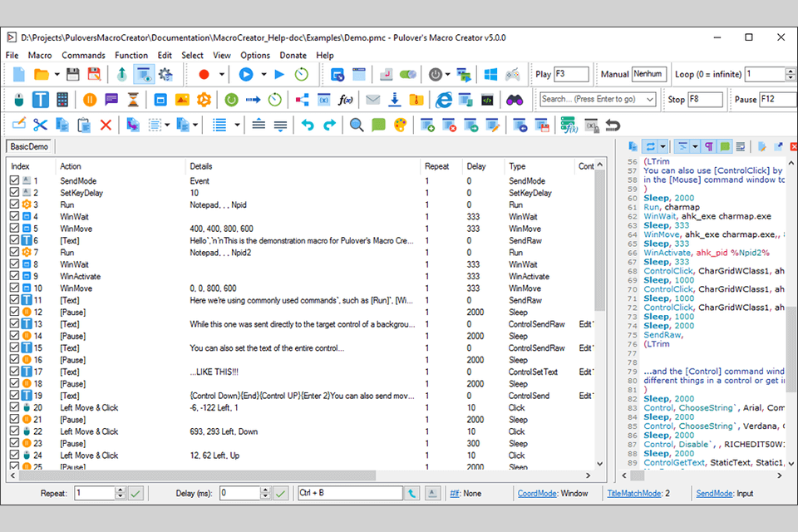Viewport: 798px width, 532px height.
Task: Click the Save floppy disk icon
Action: [x=73, y=74]
